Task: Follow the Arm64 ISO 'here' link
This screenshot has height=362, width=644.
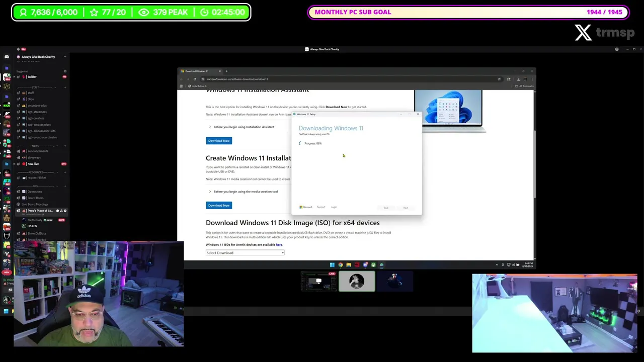Action: pos(279,245)
